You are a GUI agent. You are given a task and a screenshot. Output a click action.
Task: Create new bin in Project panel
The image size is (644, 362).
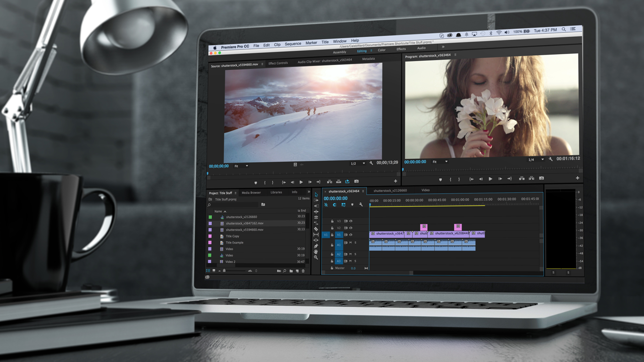[291, 271]
